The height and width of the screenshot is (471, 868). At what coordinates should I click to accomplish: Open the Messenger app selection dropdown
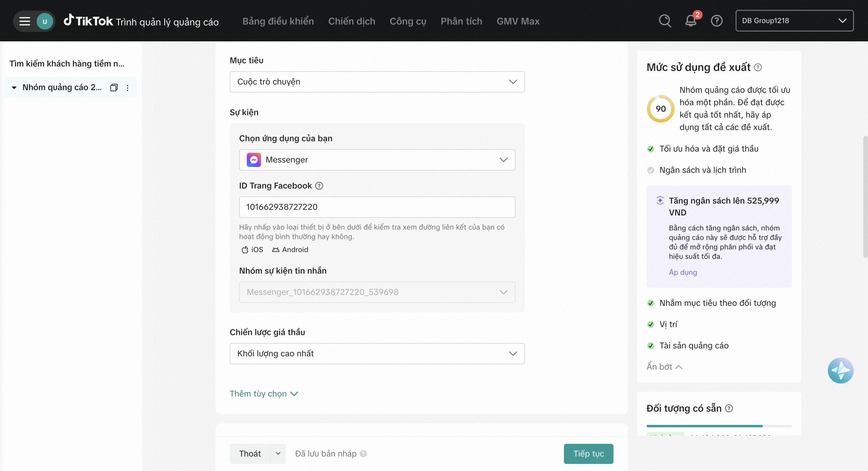coord(377,160)
